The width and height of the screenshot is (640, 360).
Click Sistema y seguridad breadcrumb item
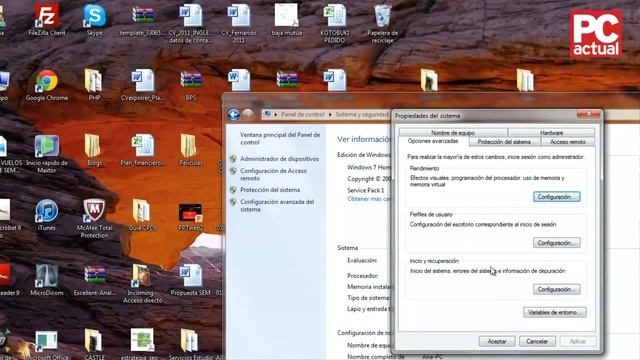(x=362, y=115)
